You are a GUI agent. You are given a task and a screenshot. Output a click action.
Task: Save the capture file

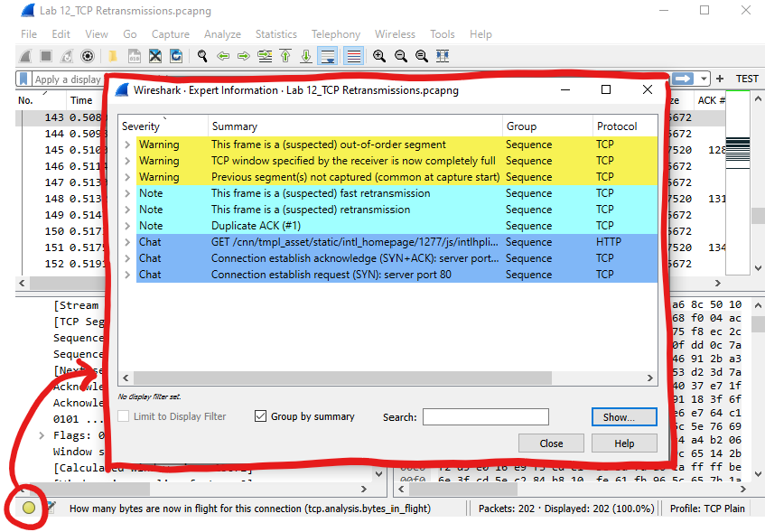[x=135, y=56]
